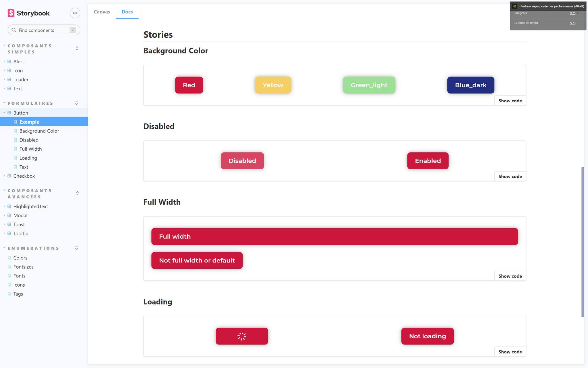Switch to the Canvas tab
This screenshot has height=368, width=588.
(x=102, y=12)
